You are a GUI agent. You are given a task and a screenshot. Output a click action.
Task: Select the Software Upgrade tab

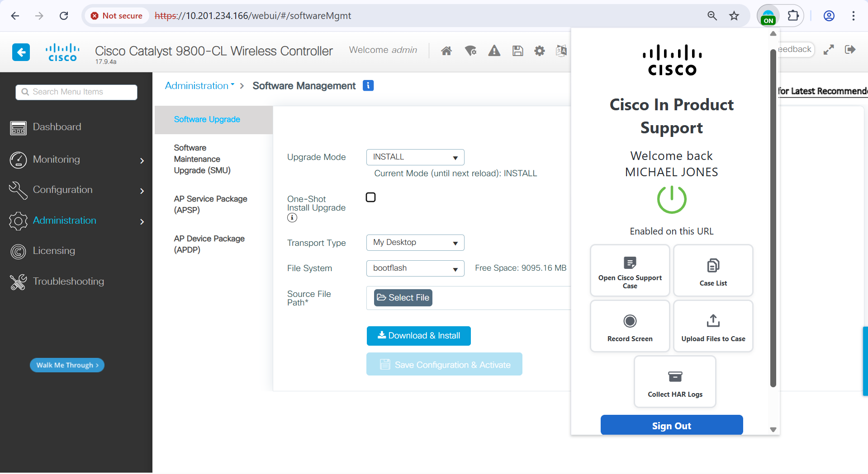(x=207, y=119)
